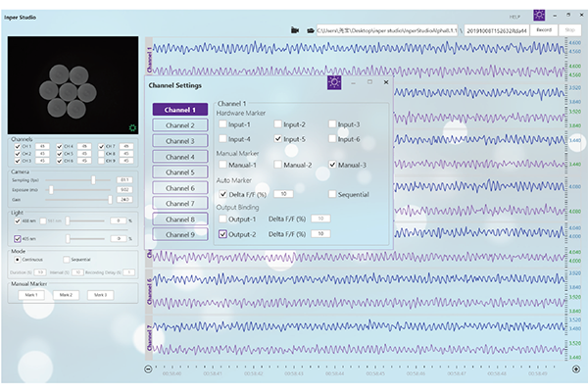
Task: Click zoom-in icon at timeline right end
Action: (575, 369)
